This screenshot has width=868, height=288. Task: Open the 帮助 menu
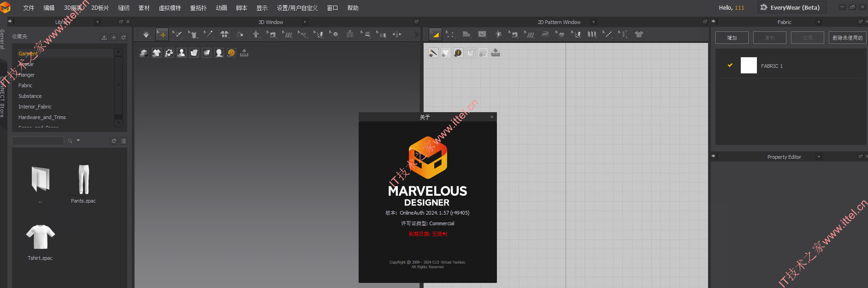[x=353, y=8]
